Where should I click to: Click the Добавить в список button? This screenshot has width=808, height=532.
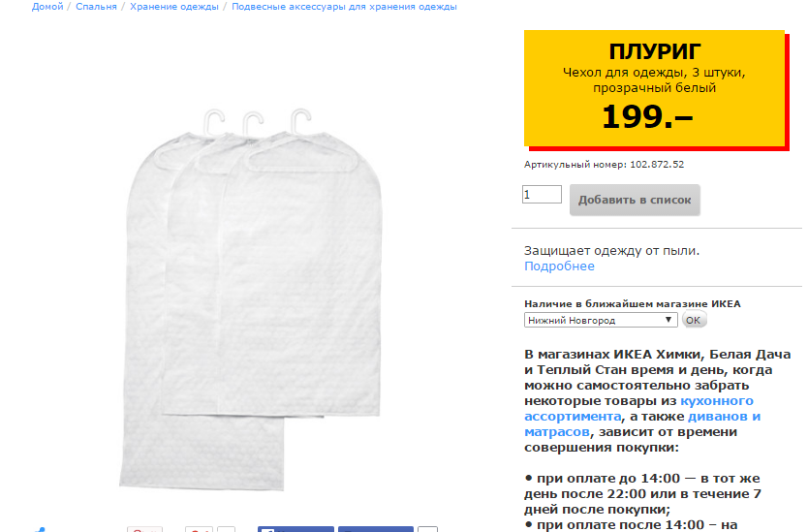635,200
